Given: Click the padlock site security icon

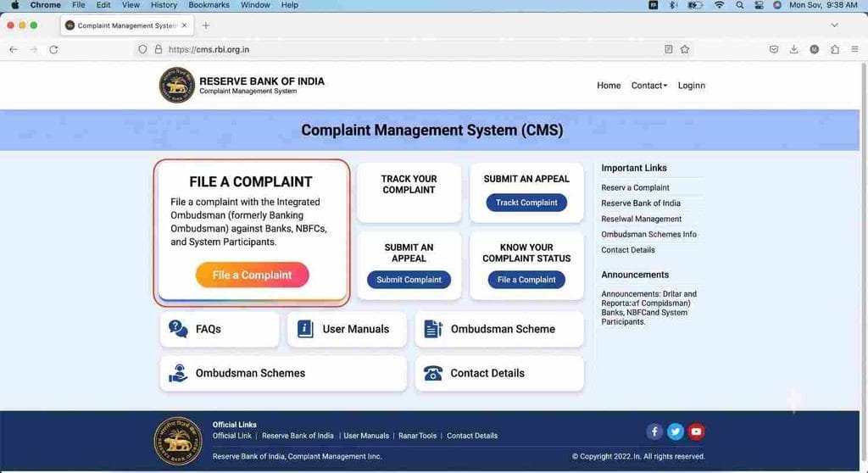Looking at the screenshot, I should (x=159, y=49).
